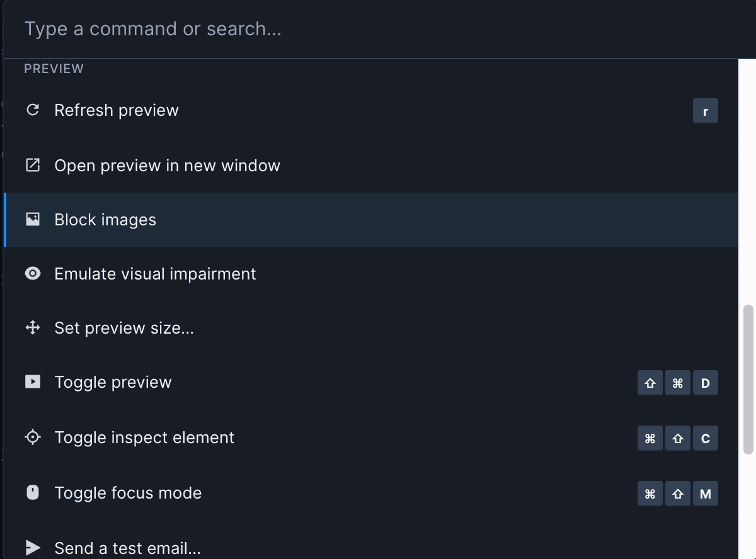
Task: Click the eye icon for Emulate visual impairment
Action: point(32,273)
